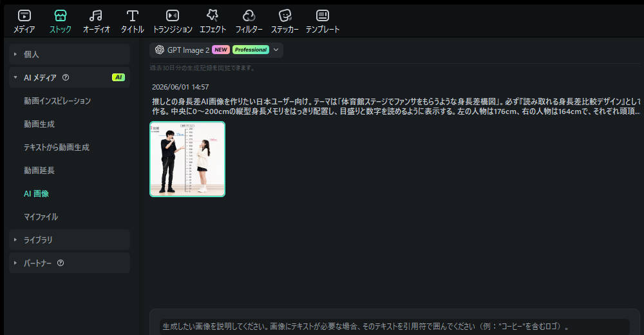This screenshot has height=335, width=644.
Task: Select 動画インスピレーション in sidebar
Action: tap(57, 100)
